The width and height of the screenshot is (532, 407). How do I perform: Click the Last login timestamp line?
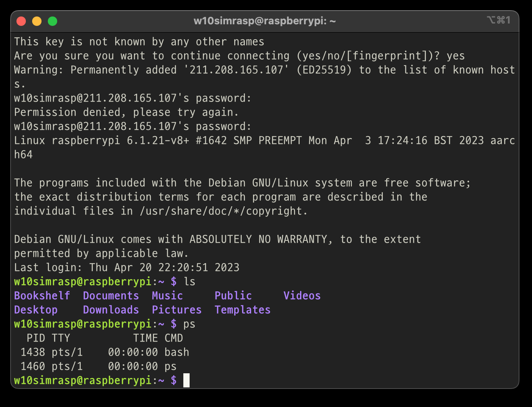(127, 267)
